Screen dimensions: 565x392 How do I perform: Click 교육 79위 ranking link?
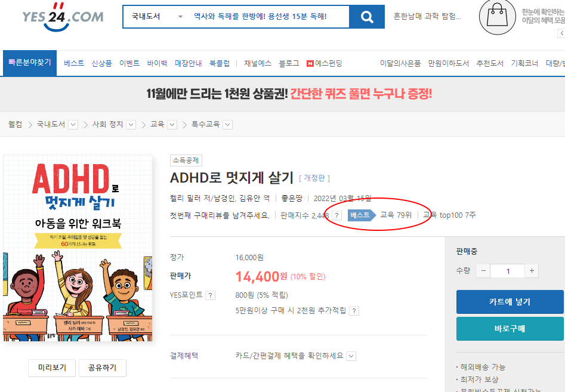396,215
